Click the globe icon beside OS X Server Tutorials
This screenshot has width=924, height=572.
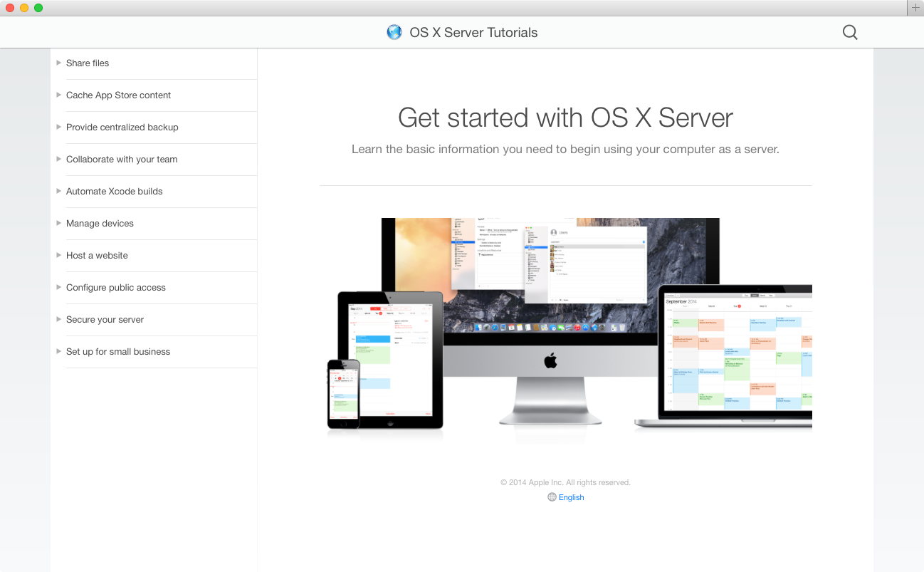tap(394, 32)
